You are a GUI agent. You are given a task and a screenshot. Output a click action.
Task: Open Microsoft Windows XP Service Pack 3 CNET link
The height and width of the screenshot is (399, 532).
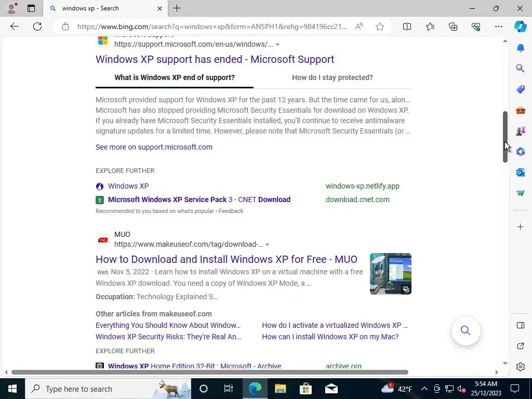coord(199,199)
